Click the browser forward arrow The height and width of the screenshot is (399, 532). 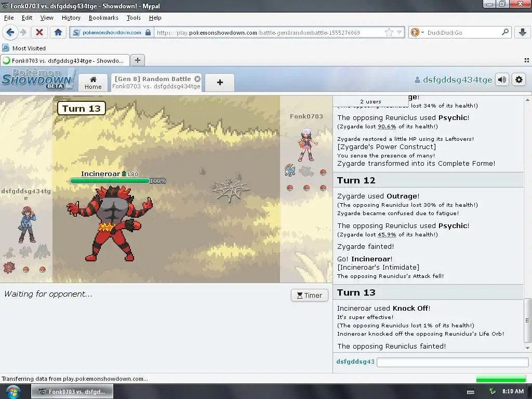23,32
